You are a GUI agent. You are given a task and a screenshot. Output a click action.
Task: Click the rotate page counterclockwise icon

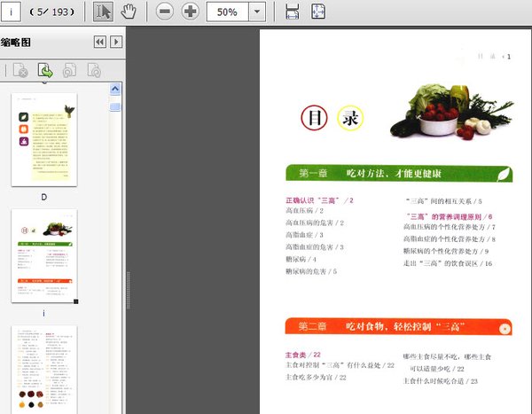pos(69,71)
